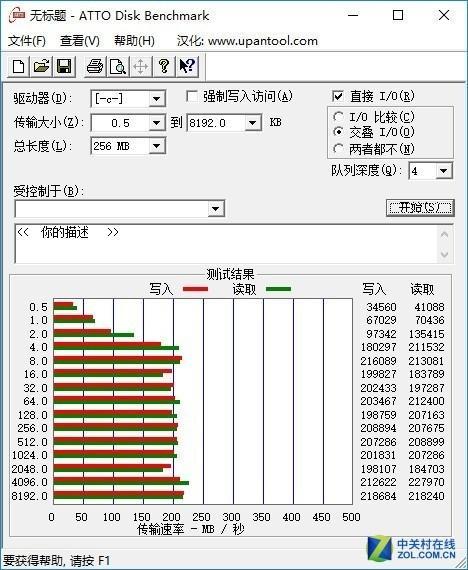Open the 传输大小 start size 0.5 dropdown
Image resolution: width=468 pixels, height=570 pixels.
point(157,123)
